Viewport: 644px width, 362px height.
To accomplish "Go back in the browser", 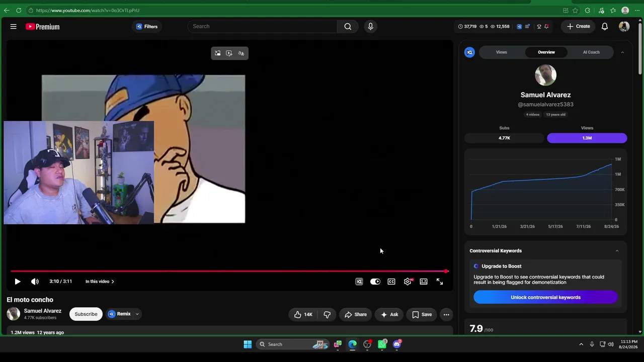I will pyautogui.click(x=7, y=10).
